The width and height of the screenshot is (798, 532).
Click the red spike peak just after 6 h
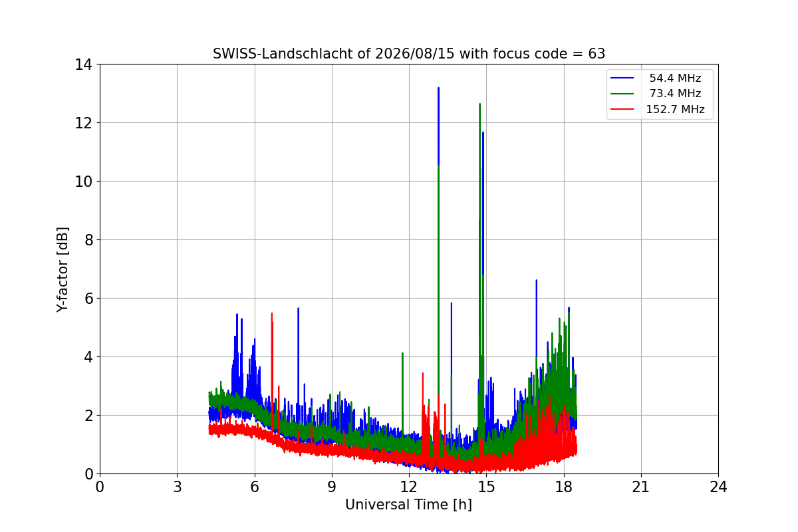pos(271,314)
